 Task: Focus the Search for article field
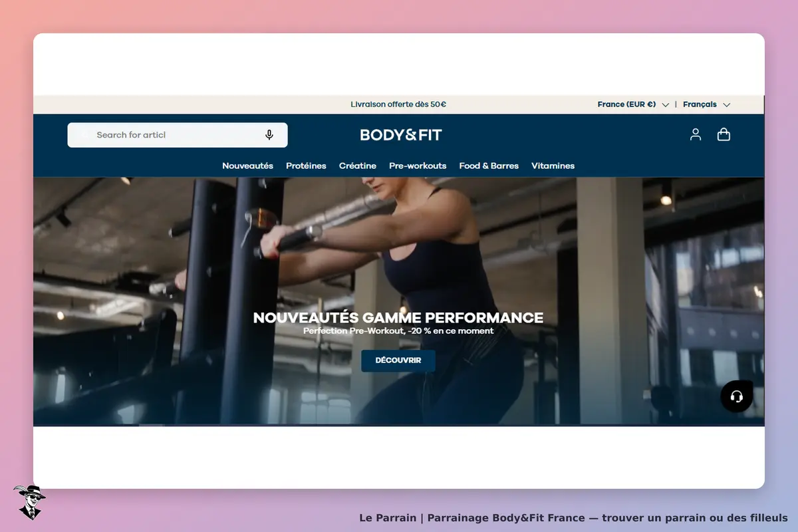tap(178, 135)
